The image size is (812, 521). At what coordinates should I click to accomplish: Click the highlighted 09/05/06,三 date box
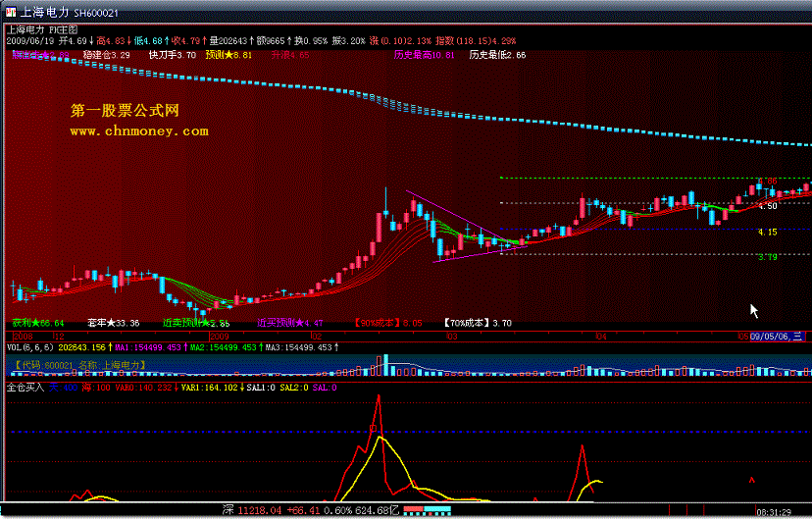[778, 337]
